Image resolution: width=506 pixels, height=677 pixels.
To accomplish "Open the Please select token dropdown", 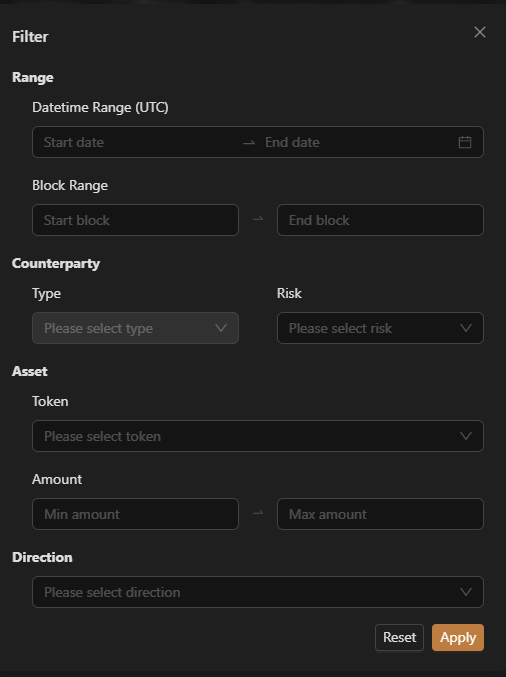I will [x=258, y=436].
